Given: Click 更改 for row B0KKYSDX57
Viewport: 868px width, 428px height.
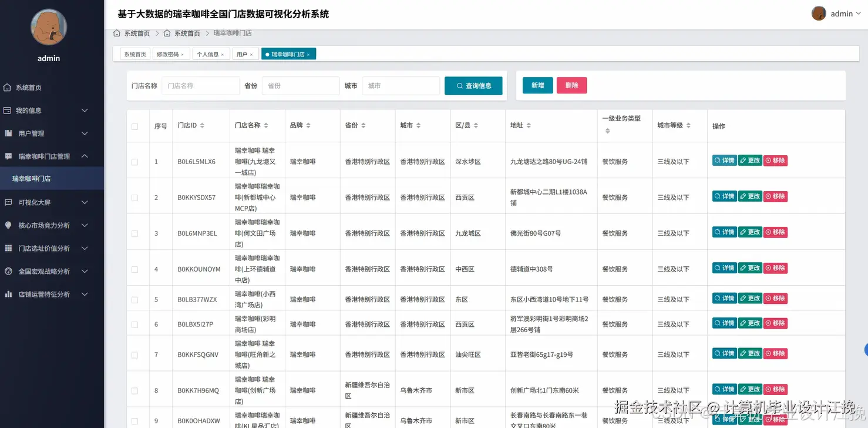Looking at the screenshot, I should click(750, 196).
